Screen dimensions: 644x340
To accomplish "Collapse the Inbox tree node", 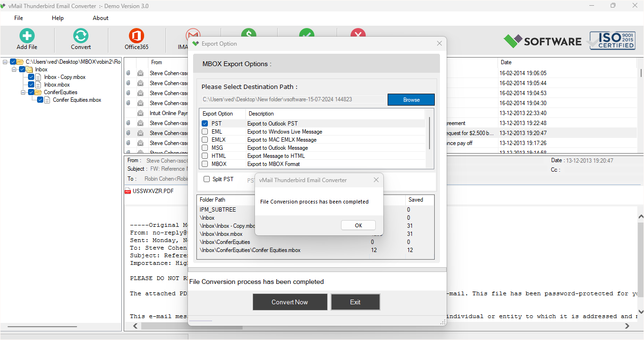I will click(14, 69).
